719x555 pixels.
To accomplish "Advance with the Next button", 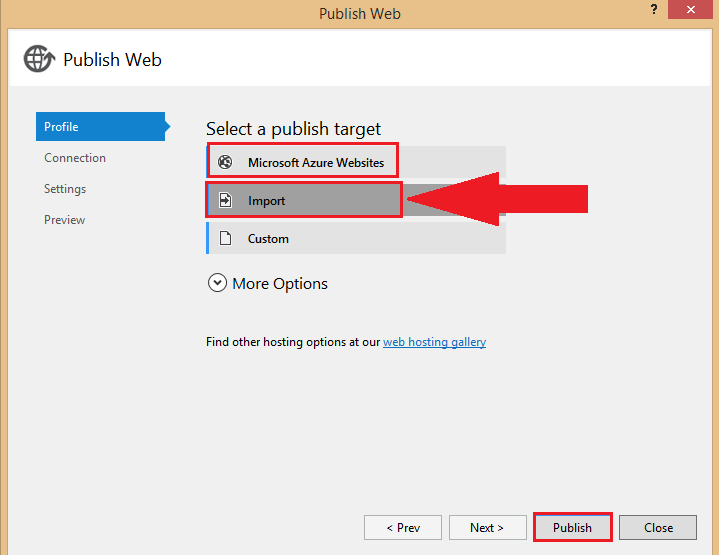I will tap(487, 527).
